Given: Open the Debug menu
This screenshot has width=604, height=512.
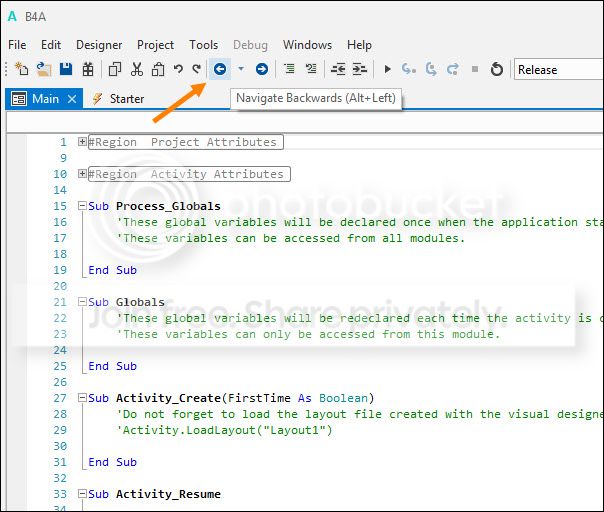Looking at the screenshot, I should click(x=250, y=45).
